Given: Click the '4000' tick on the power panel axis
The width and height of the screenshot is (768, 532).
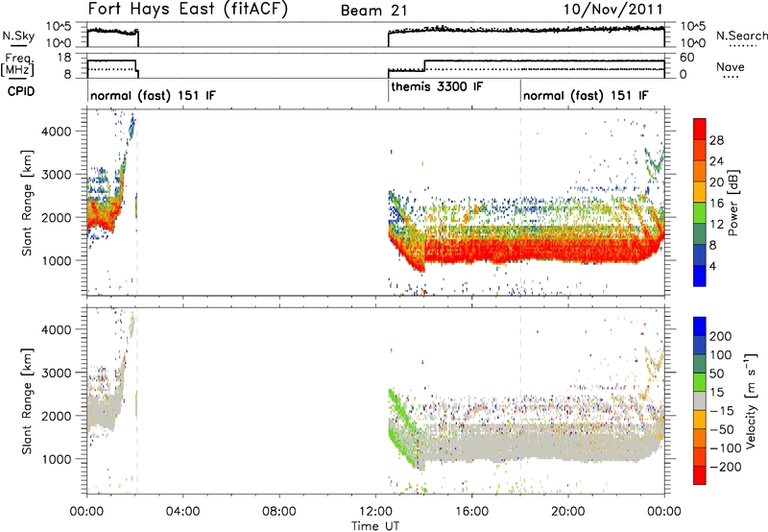Looking at the screenshot, I should click(56, 132).
